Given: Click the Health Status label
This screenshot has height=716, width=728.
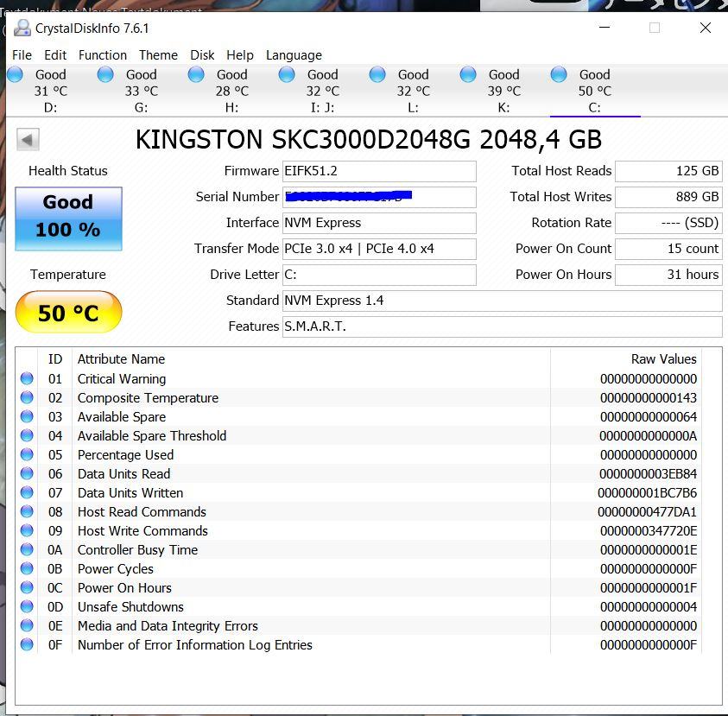Looking at the screenshot, I should (x=67, y=171).
